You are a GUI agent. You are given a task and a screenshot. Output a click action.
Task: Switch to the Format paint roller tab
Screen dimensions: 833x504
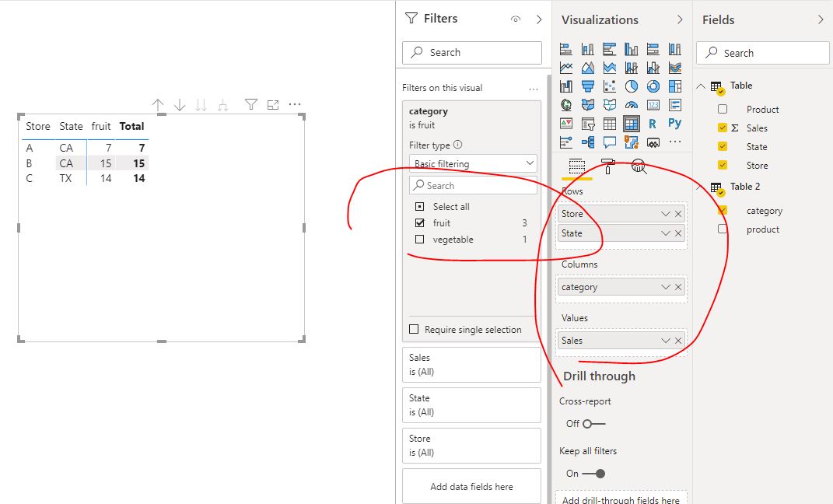pyautogui.click(x=607, y=166)
